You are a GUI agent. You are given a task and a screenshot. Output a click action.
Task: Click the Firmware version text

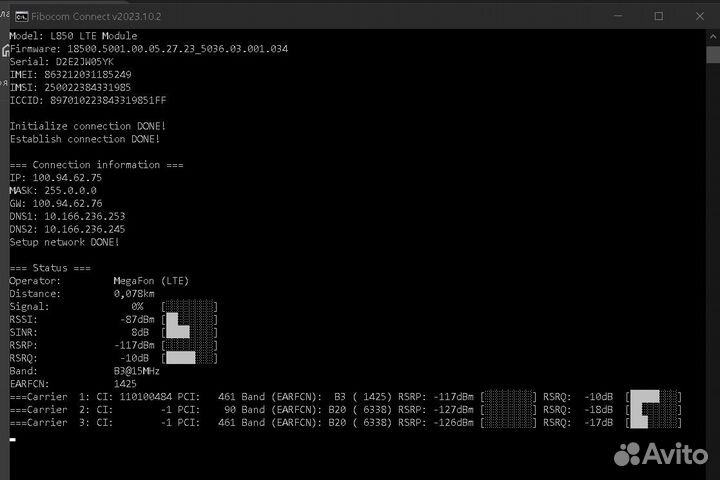pos(148,48)
